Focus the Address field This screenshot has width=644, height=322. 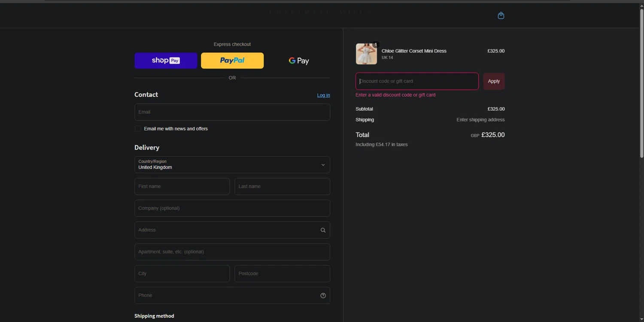[232, 230]
